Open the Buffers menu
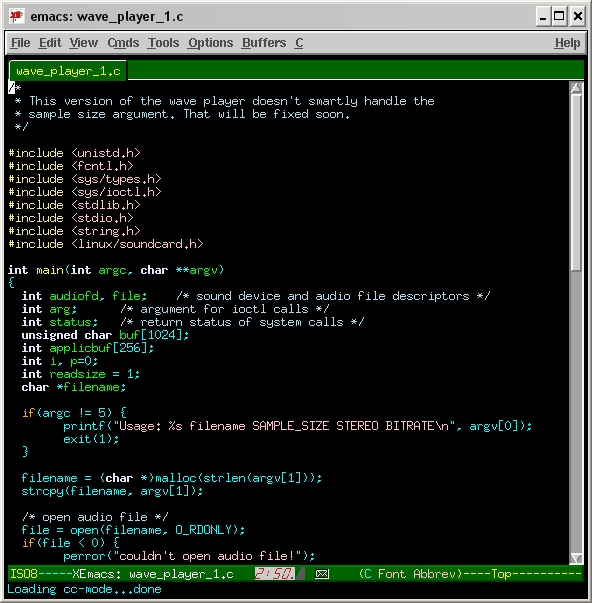Screen dimensions: 592x603 [x=264, y=43]
